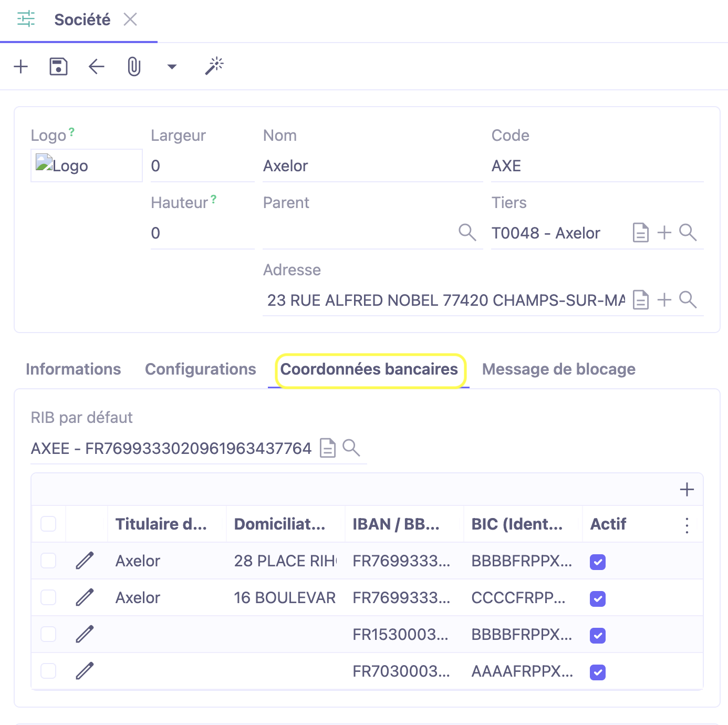This screenshot has height=725, width=728.
Task: Toggle the select-all checkbox in table header
Action: pos(48,524)
